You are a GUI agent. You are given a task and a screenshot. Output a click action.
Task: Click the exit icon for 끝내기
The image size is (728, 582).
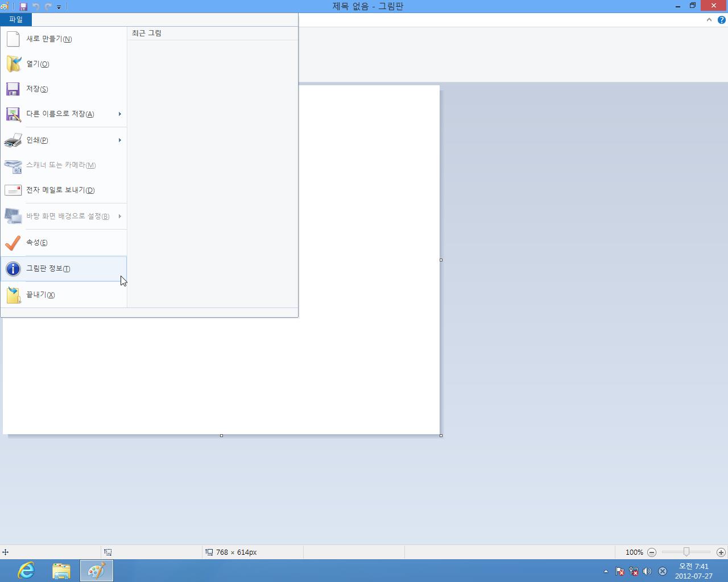pos(13,294)
